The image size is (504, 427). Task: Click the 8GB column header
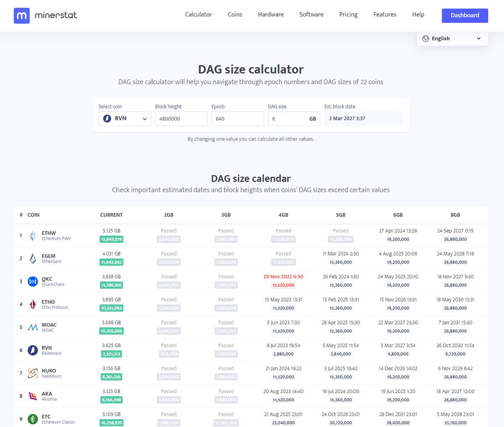click(x=455, y=215)
